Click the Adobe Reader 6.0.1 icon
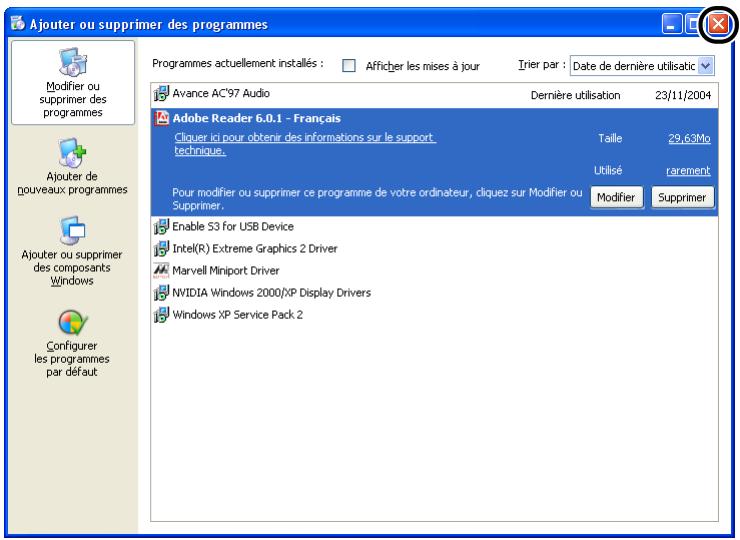 point(161,118)
